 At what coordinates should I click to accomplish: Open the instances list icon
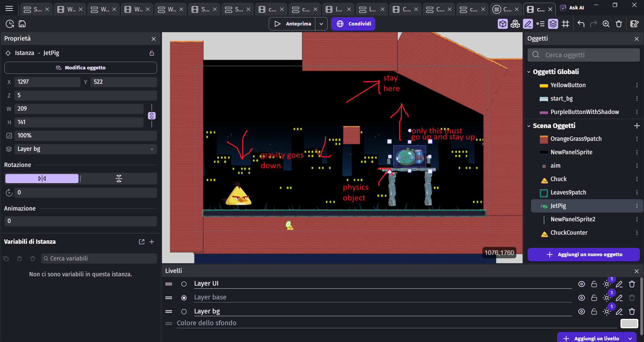[x=540, y=24]
